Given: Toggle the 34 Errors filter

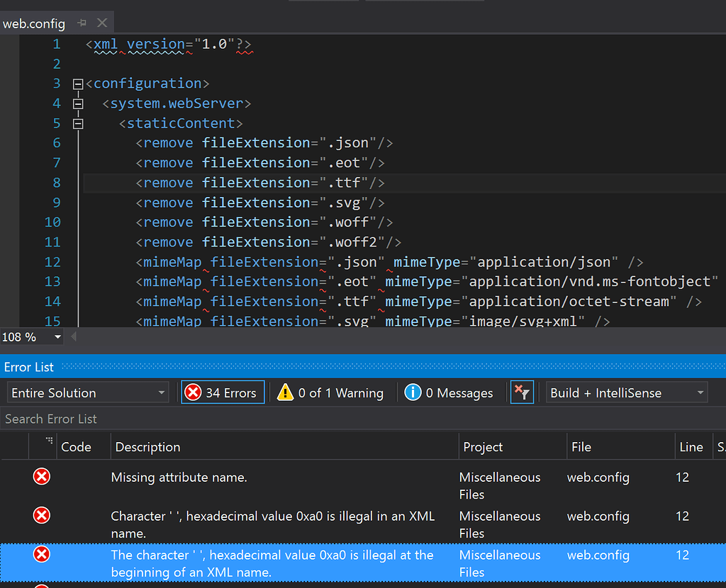Looking at the screenshot, I should click(x=223, y=392).
